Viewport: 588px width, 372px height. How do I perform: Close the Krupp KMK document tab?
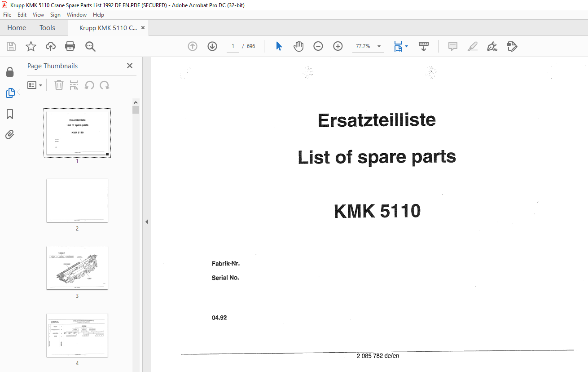click(143, 28)
